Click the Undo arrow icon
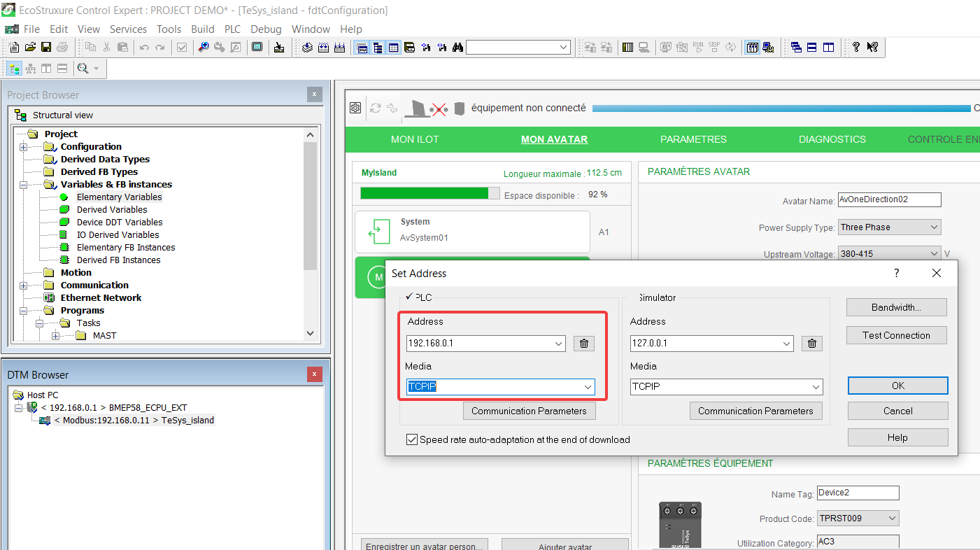This screenshot has height=550, width=980. click(144, 48)
